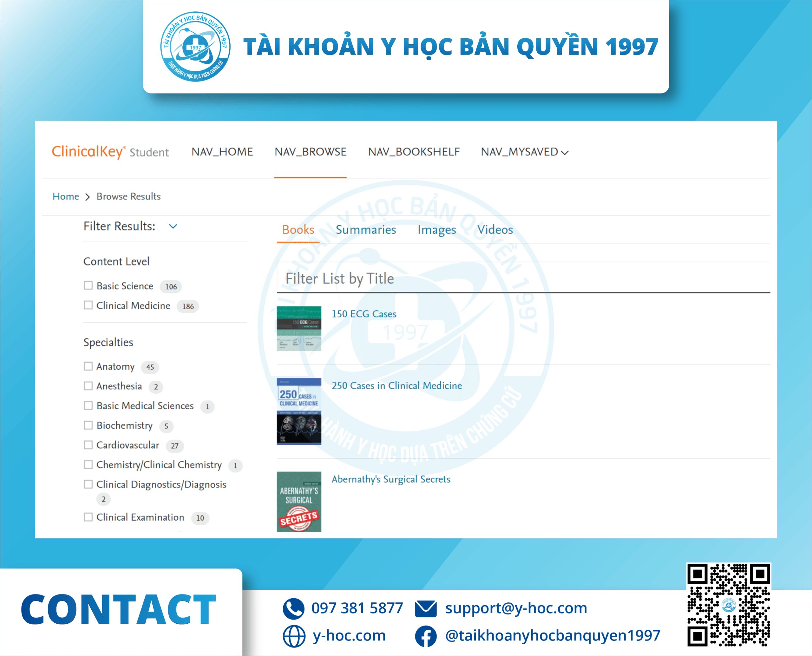Image resolution: width=812 pixels, height=656 pixels.
Task: Click the ClinicalKey Student logo
Action: [x=110, y=152]
